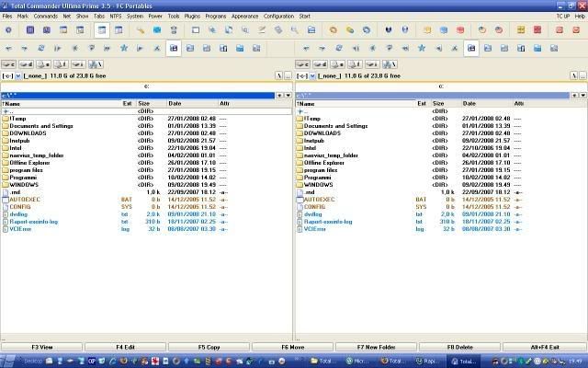Toggle the highlighted view mode icon in the left panel toolbar
588x368 pixels.
[174, 48]
